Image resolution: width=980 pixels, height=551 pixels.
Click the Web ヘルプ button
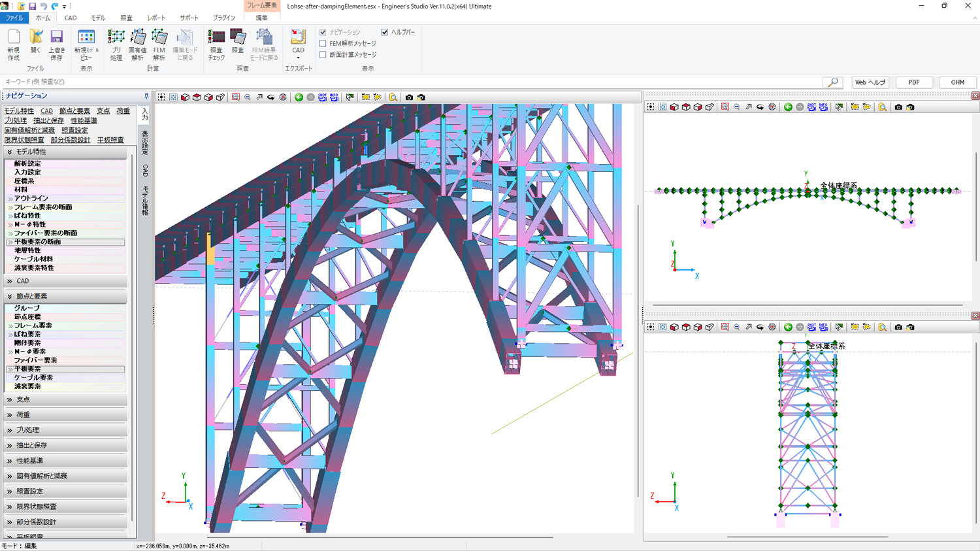coord(870,82)
